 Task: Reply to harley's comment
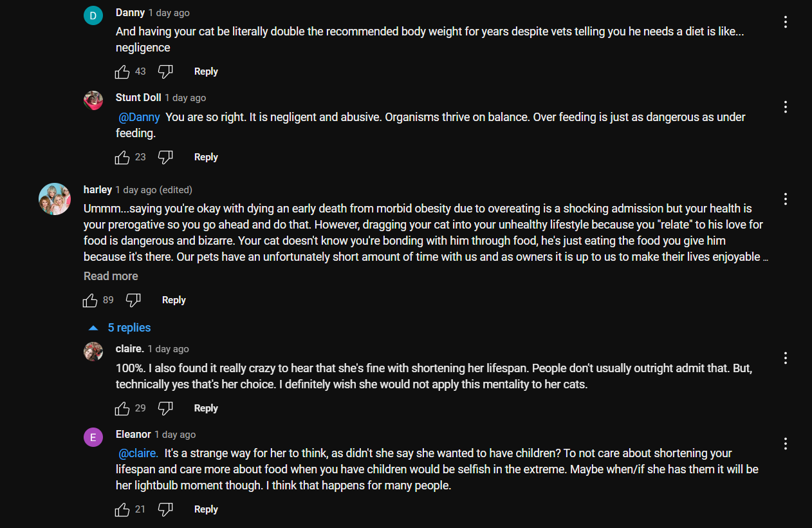(x=174, y=300)
